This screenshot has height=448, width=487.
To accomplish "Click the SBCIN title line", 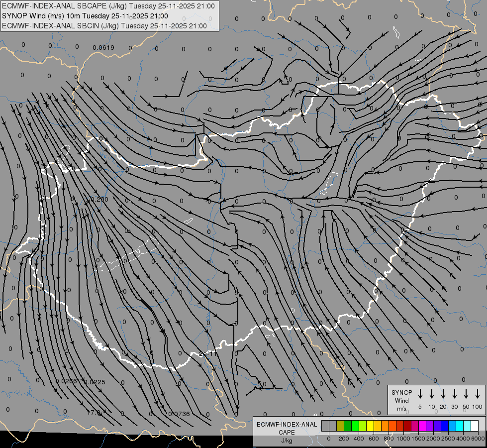I will point(104,26).
